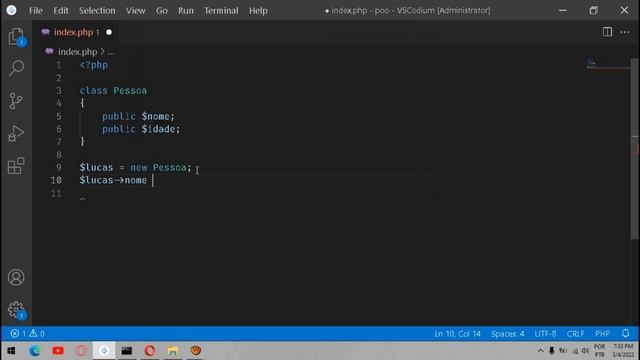Click the editor vertical scrollbar

(634, 149)
